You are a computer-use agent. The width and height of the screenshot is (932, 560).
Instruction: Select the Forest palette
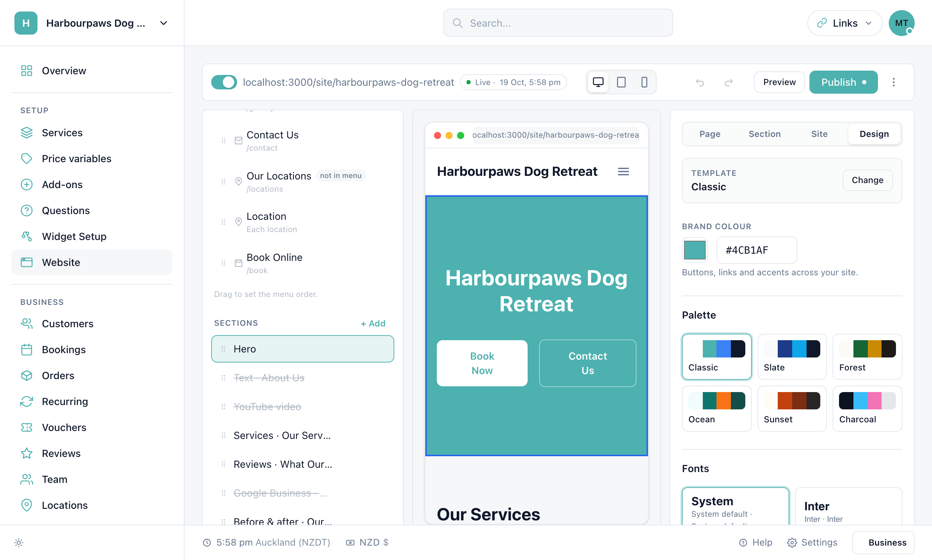(867, 357)
